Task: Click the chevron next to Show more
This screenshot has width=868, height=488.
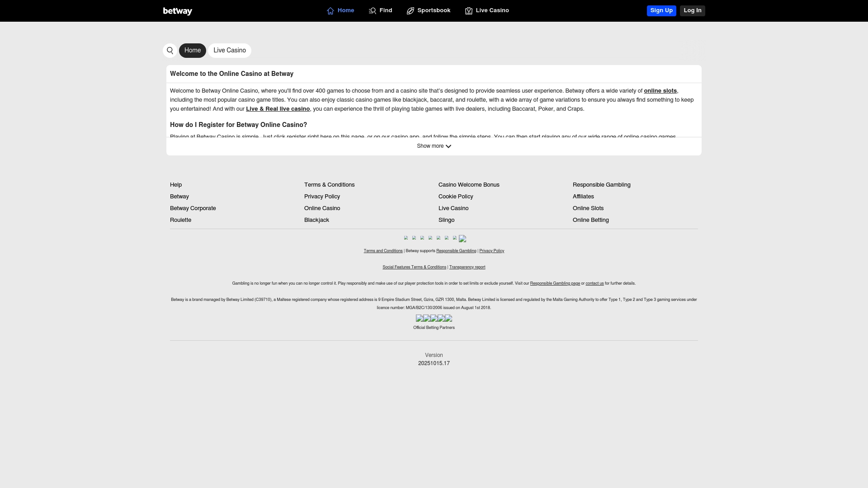Action: click(x=448, y=146)
